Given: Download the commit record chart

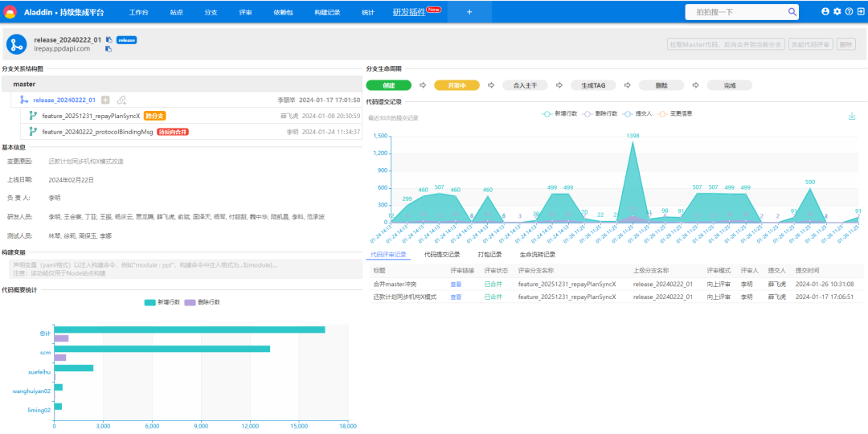Looking at the screenshot, I should coord(852,117).
